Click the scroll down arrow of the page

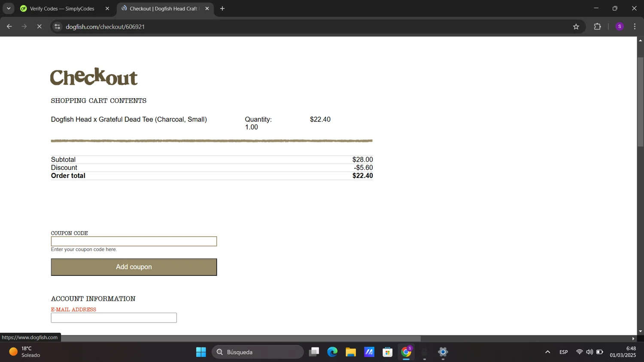tap(640, 331)
